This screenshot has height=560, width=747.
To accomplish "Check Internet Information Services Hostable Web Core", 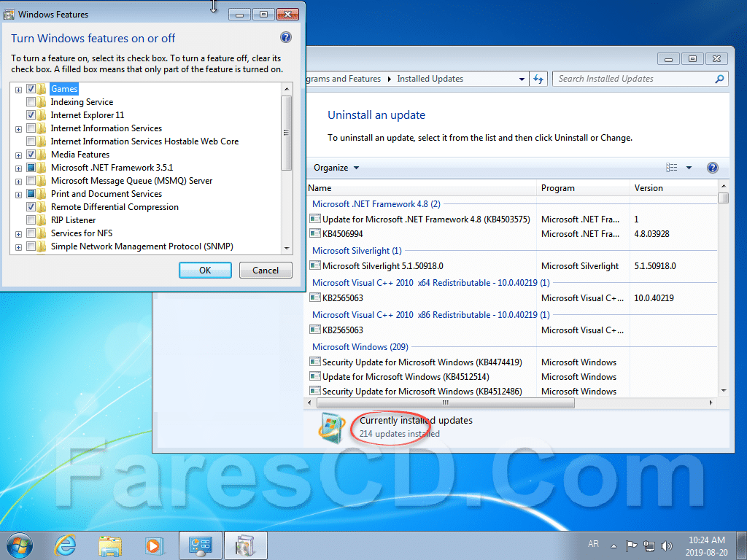I will coord(31,141).
